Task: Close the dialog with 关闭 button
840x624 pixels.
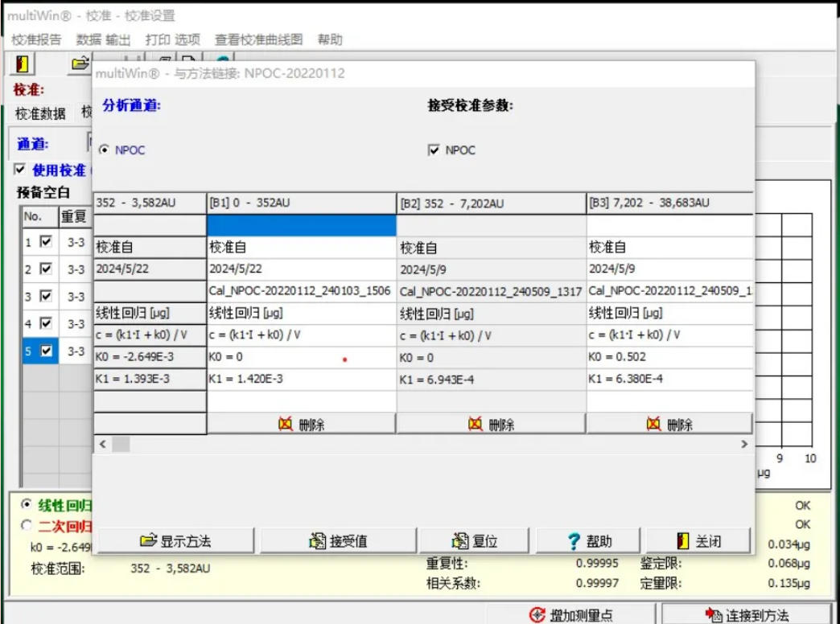Action: click(x=698, y=540)
